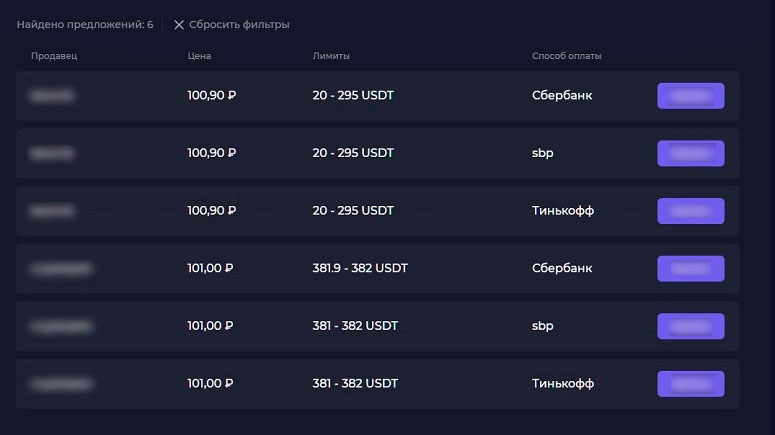
Task: Click sbp payment method in the 100,90 ₽ row
Action: click(543, 154)
